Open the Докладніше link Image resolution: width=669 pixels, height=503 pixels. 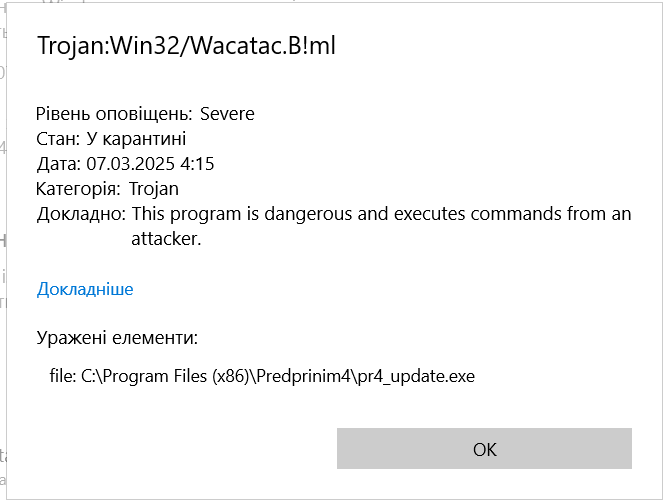(85, 289)
